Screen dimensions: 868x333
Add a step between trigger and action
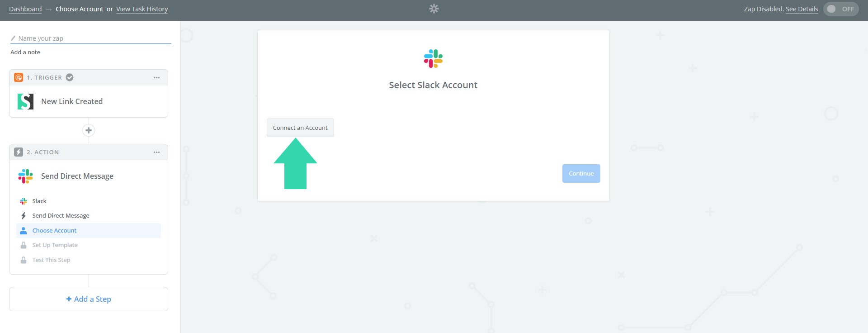tap(89, 130)
